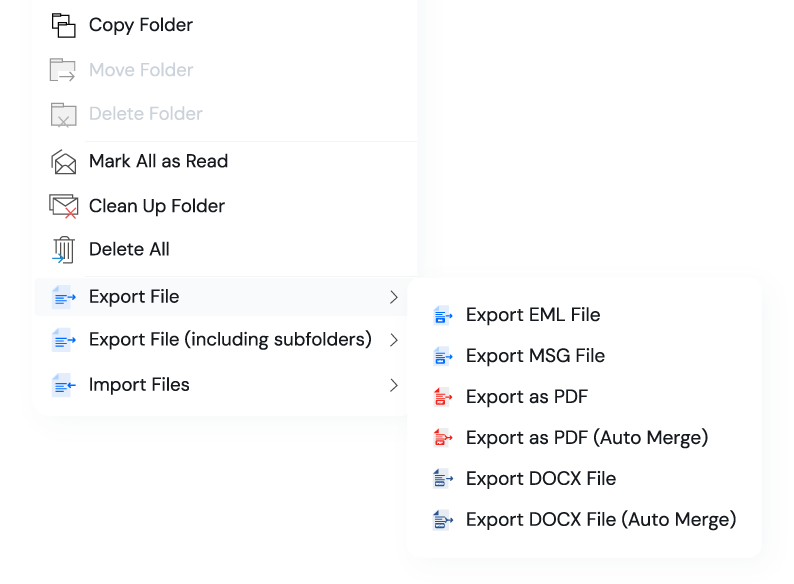The height and width of the screenshot is (584, 794).
Task: Click the Export DOCX File (Auto Merge) icon
Action: (443, 520)
